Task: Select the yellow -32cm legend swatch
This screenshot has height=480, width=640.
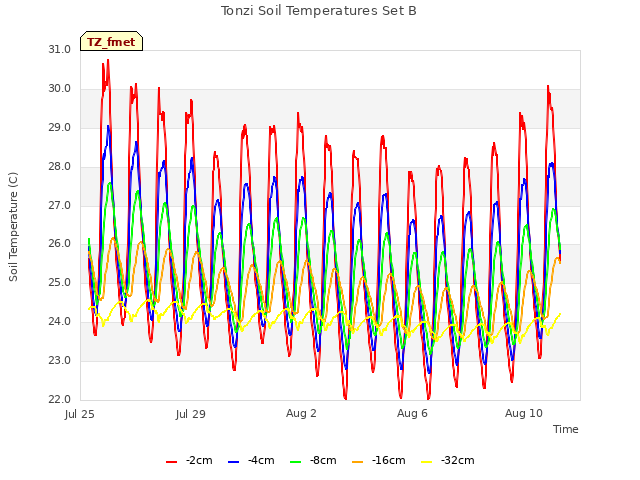Action: point(427,462)
